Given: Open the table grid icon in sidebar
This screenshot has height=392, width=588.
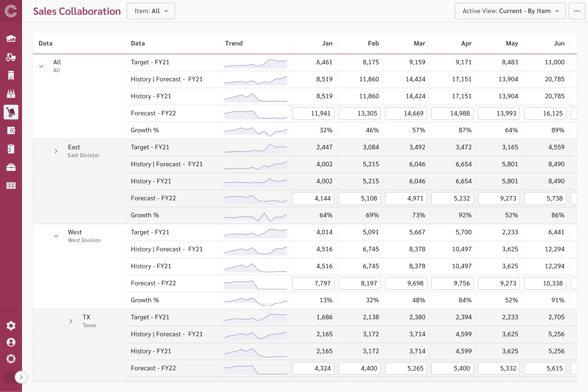Looking at the screenshot, I should tap(11, 186).
